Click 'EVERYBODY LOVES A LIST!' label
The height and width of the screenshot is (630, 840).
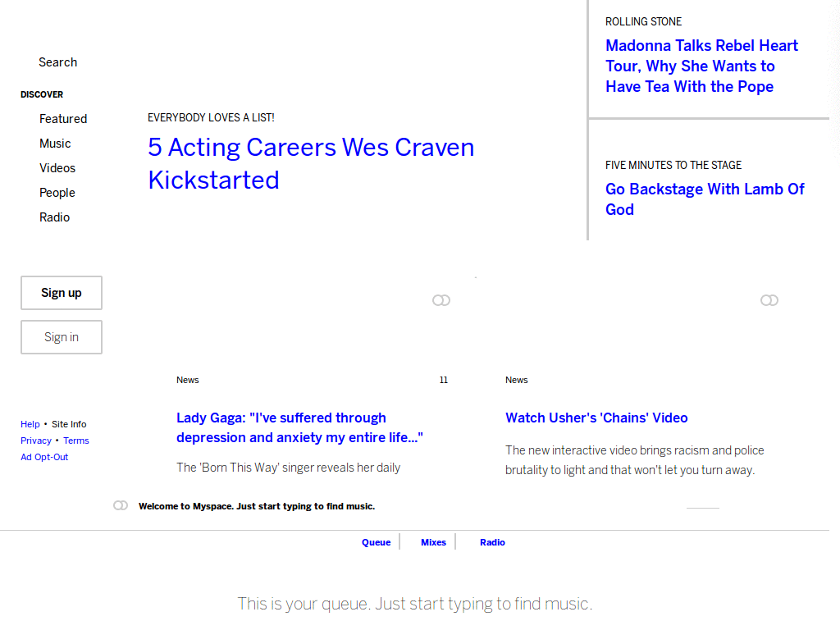(211, 118)
